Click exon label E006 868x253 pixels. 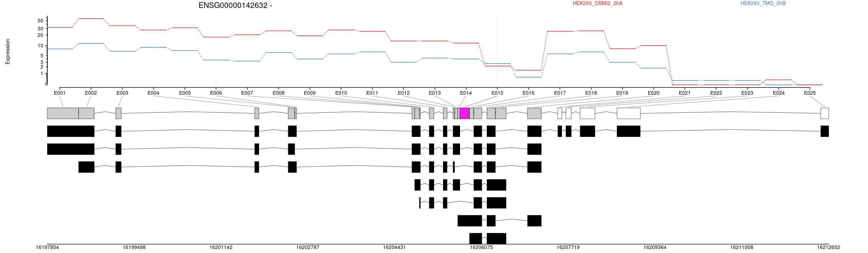(x=216, y=93)
